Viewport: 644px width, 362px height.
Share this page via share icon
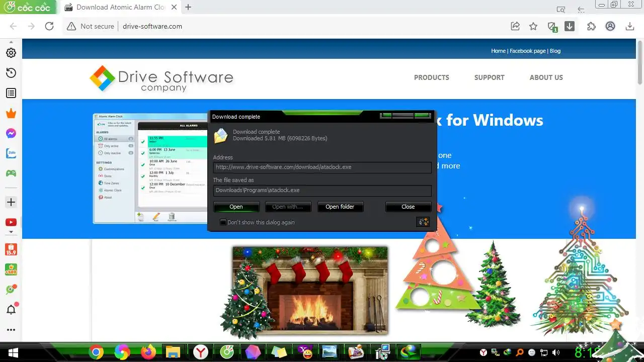[515, 26]
